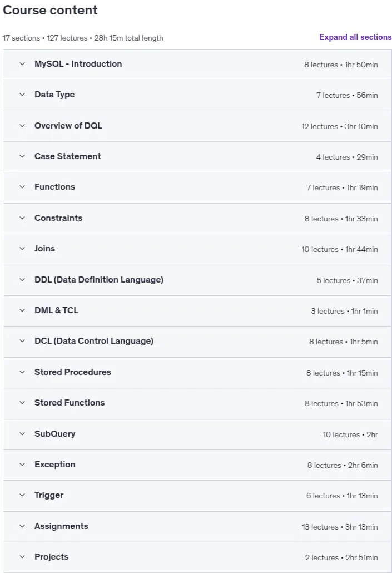
Task: Click the chevron icon beside Trigger
Action: (22, 496)
